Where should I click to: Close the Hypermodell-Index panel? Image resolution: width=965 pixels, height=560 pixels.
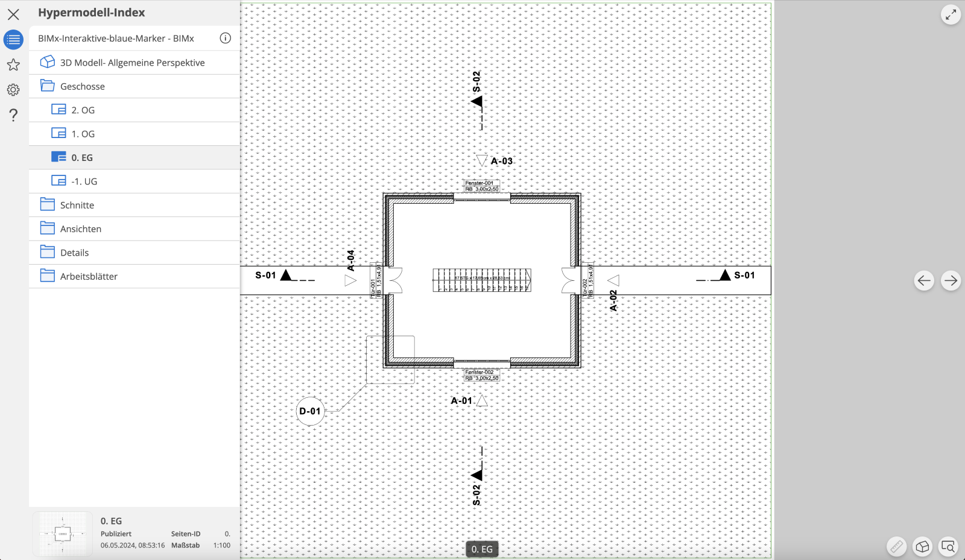(x=13, y=14)
